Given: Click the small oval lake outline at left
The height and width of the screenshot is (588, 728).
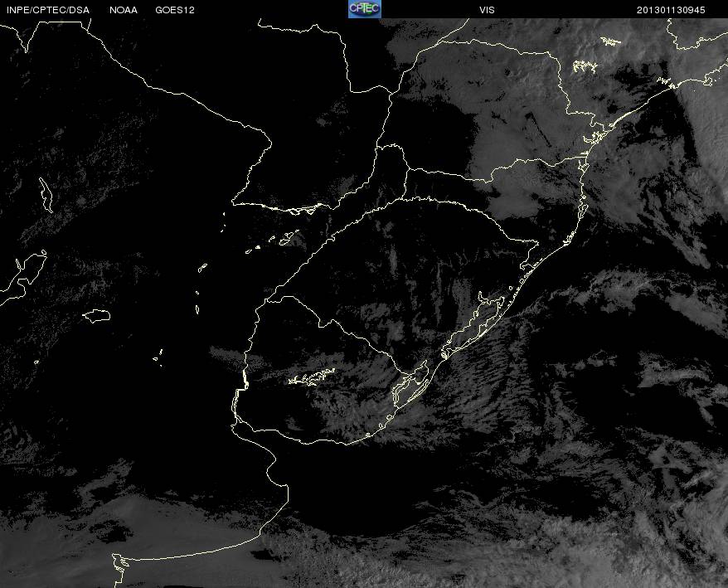Looking at the screenshot, I should coord(97,315).
